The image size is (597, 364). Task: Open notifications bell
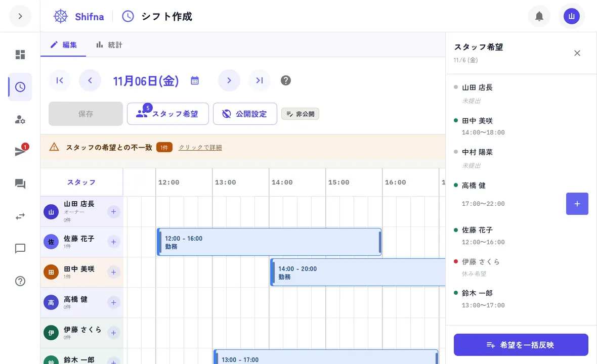pyautogui.click(x=539, y=16)
